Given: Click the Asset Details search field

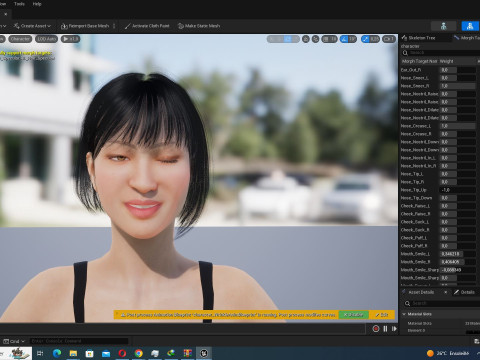Looking at the screenshot, I should [x=442, y=303].
